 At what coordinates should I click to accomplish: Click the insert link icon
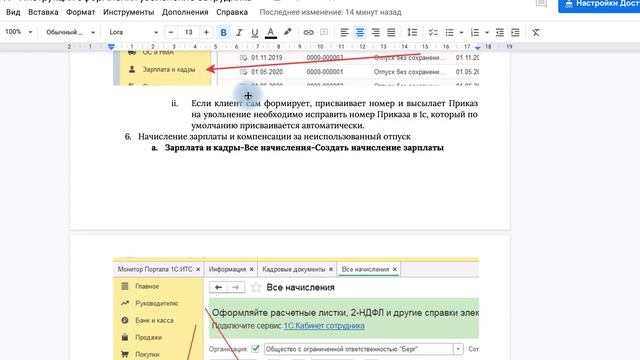tap(309, 32)
